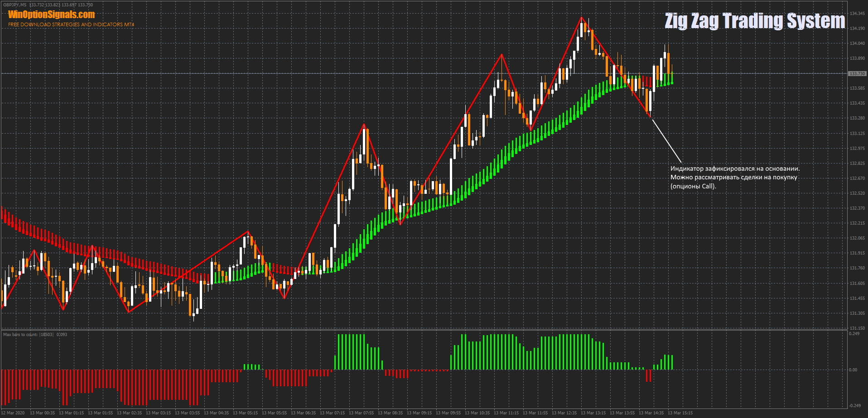Viewport: 868px width, 418px height.
Task: Click the 131.305 price axis label
Action: [857, 313]
